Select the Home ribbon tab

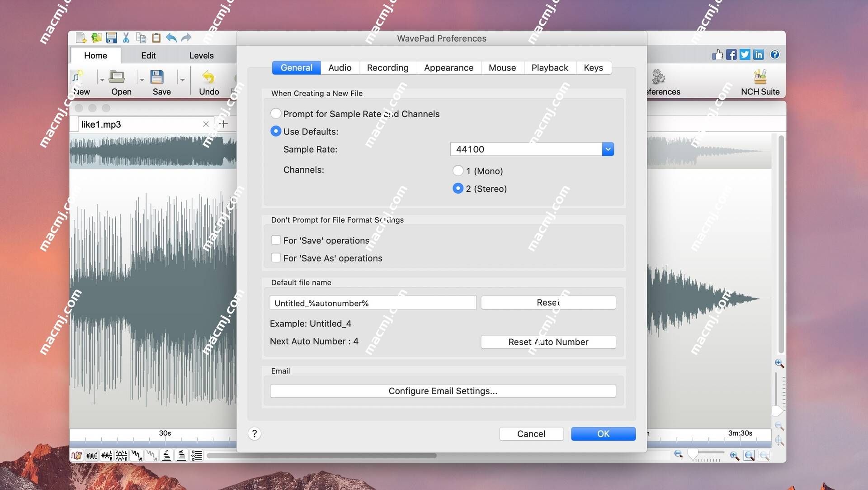click(x=95, y=55)
